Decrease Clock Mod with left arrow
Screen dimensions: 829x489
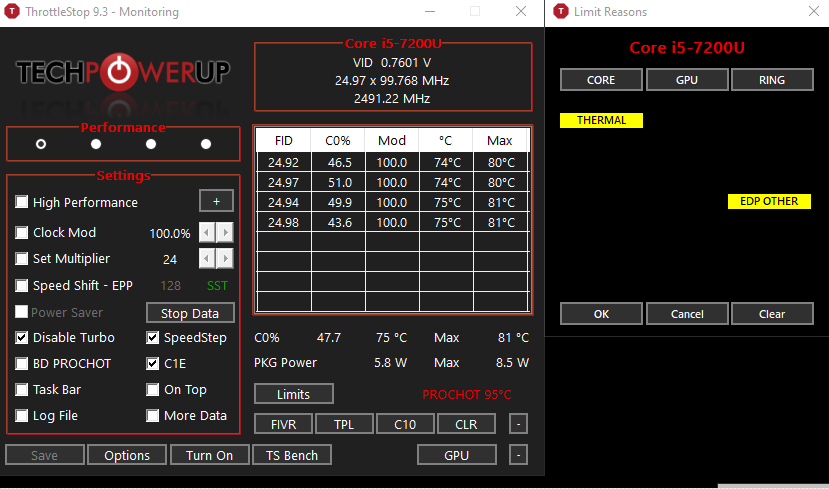207,232
